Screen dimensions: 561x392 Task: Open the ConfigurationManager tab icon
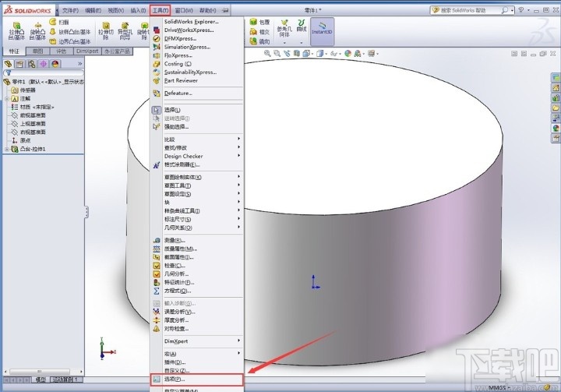(x=31, y=64)
